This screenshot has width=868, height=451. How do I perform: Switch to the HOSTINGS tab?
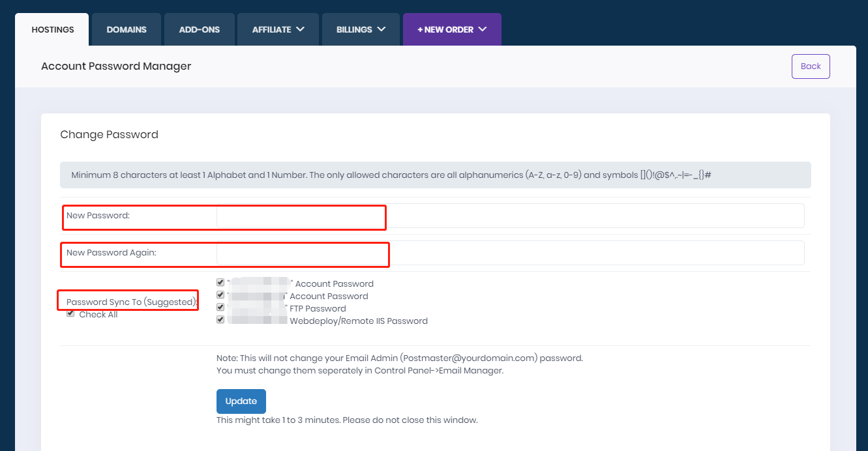(x=52, y=29)
